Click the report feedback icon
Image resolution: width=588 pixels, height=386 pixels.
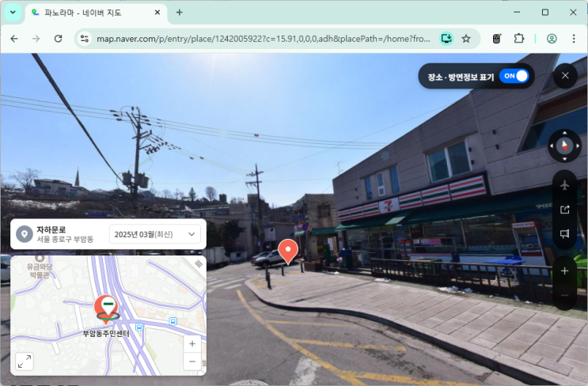(x=564, y=234)
